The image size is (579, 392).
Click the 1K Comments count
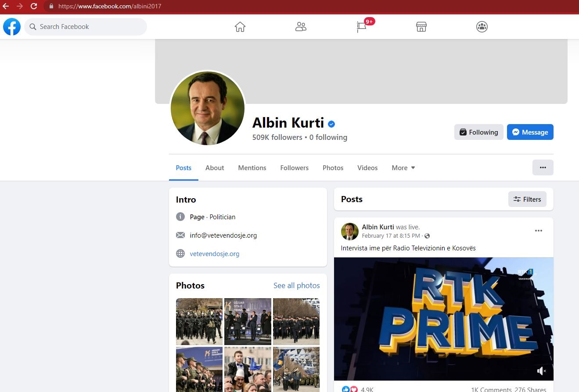(491, 389)
